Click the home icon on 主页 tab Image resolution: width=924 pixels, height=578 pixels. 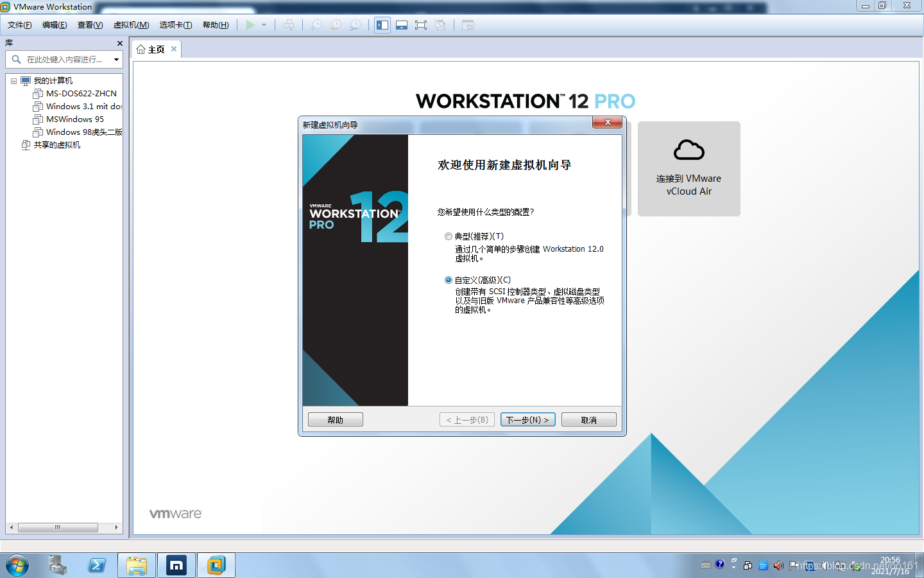[141, 49]
